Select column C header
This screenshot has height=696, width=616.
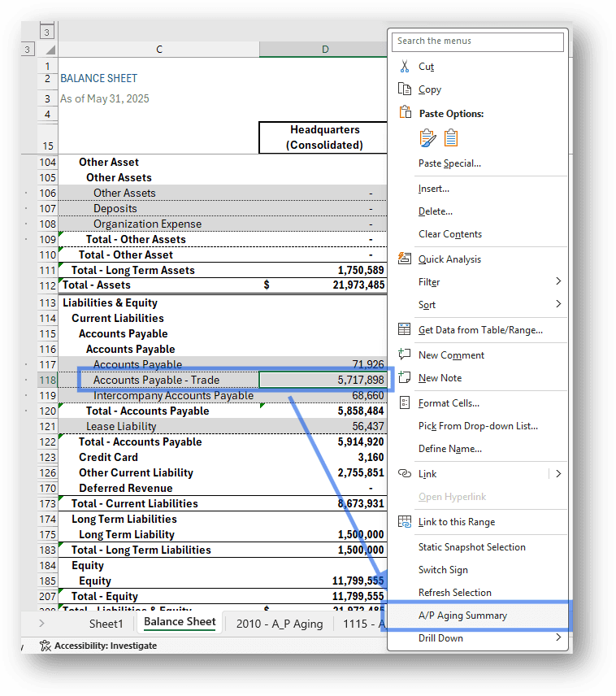159,50
